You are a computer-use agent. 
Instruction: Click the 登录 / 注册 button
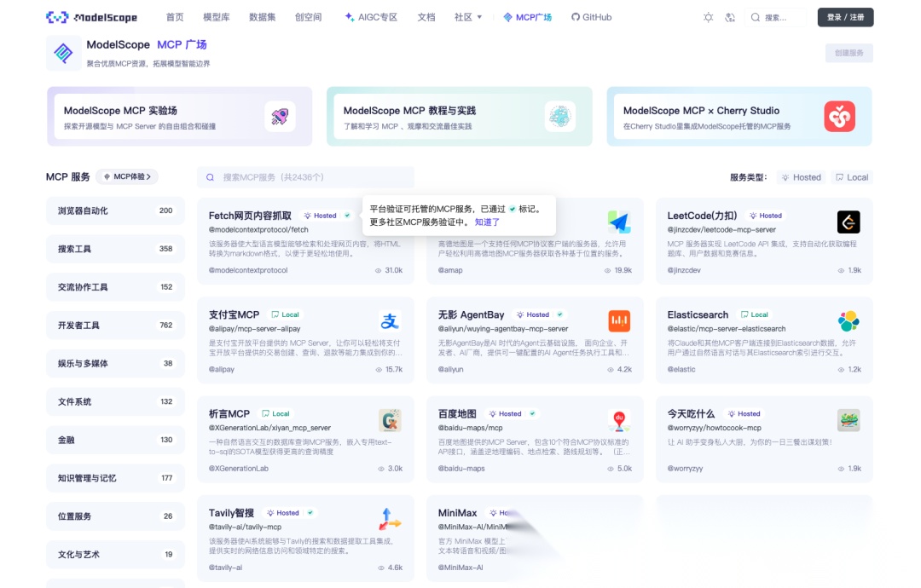point(845,18)
